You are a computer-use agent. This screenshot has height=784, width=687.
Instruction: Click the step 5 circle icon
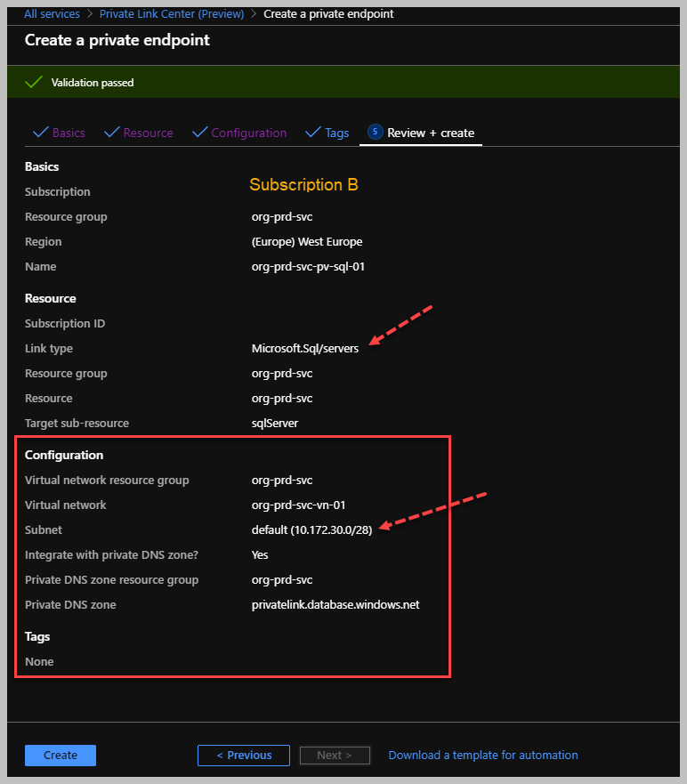coord(375,132)
